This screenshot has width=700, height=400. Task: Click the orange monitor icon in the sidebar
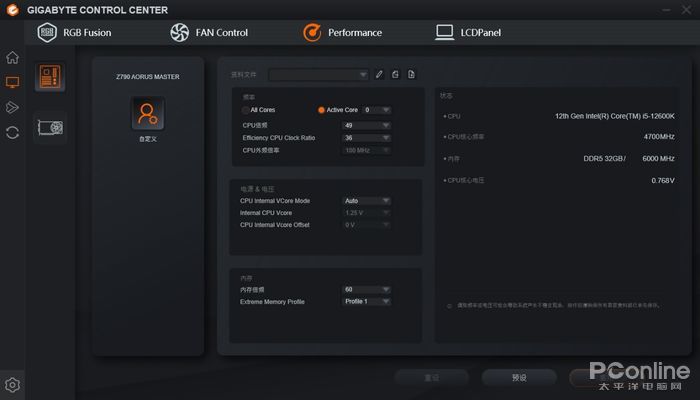click(x=12, y=82)
